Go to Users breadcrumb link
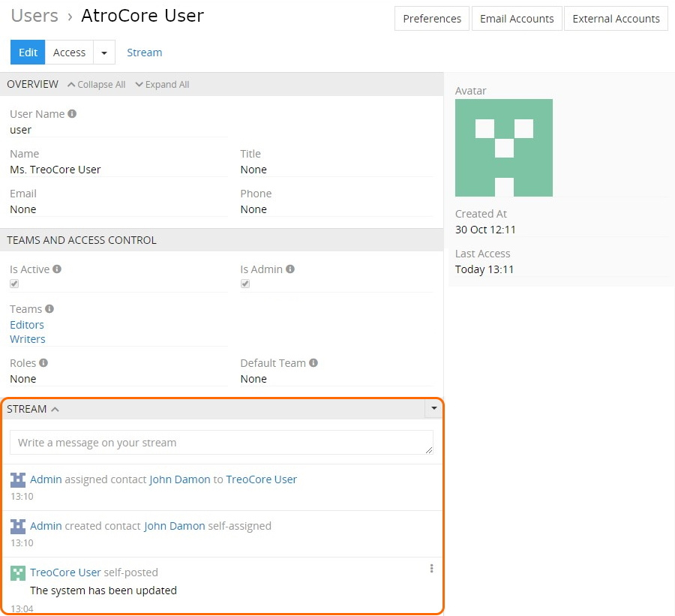This screenshot has width=675, height=616. pyautogui.click(x=34, y=16)
